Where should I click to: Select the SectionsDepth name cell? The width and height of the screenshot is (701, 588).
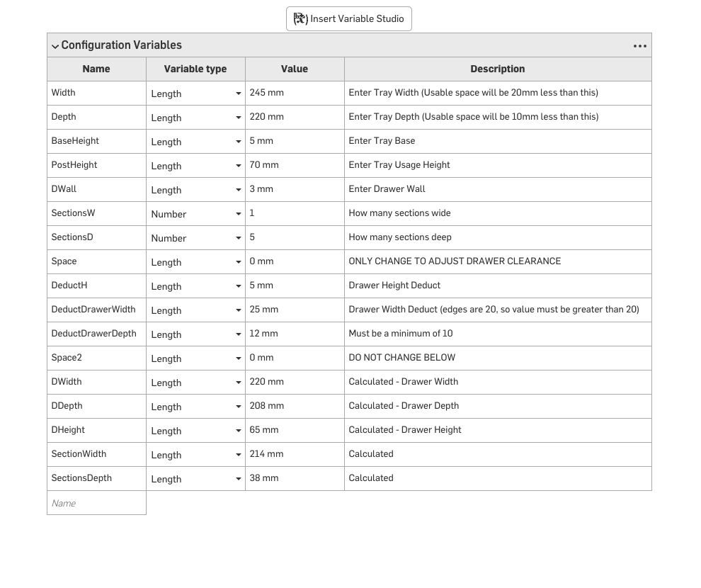tap(96, 478)
